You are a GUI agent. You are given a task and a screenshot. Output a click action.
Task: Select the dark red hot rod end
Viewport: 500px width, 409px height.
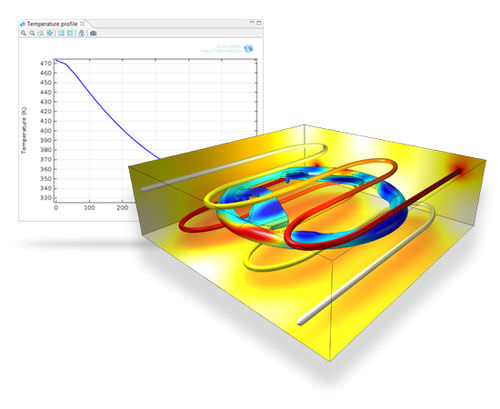tap(459, 171)
